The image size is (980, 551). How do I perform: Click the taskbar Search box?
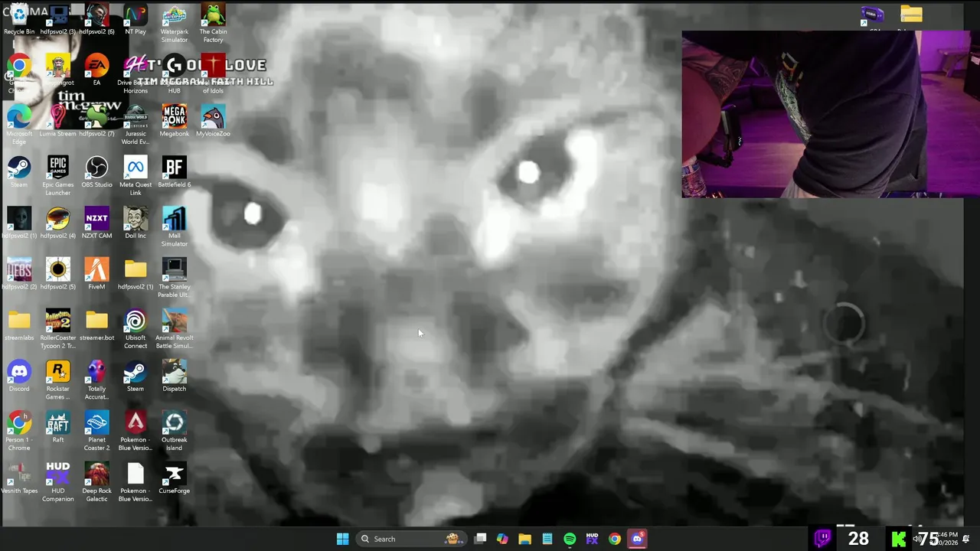click(x=410, y=539)
